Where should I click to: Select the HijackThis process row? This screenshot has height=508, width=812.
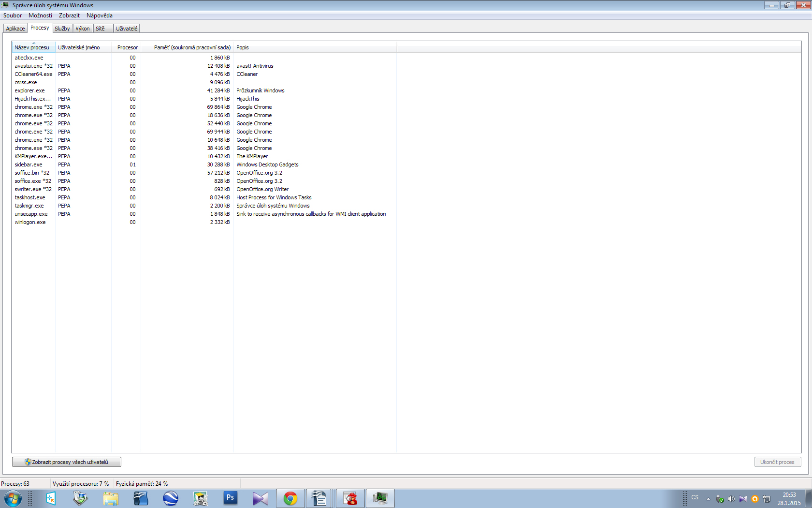pos(204,99)
